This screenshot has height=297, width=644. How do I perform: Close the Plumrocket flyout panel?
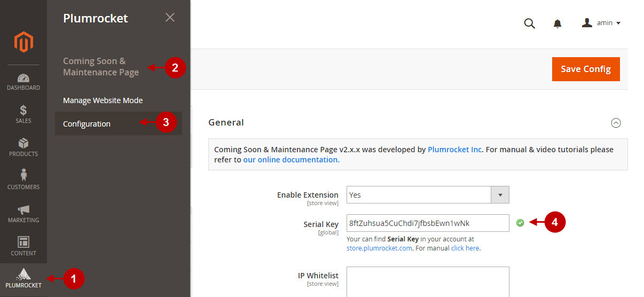pos(170,18)
